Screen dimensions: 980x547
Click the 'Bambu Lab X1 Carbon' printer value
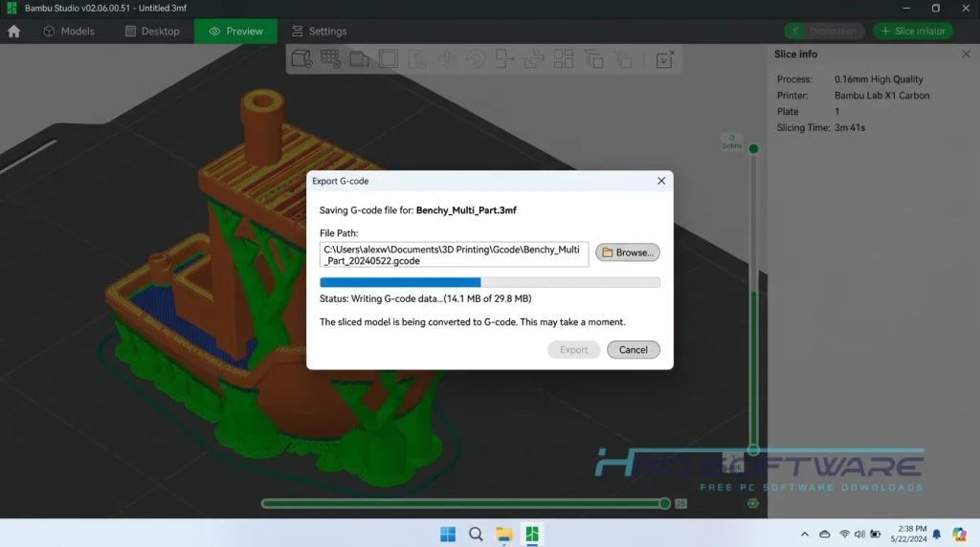coord(881,96)
